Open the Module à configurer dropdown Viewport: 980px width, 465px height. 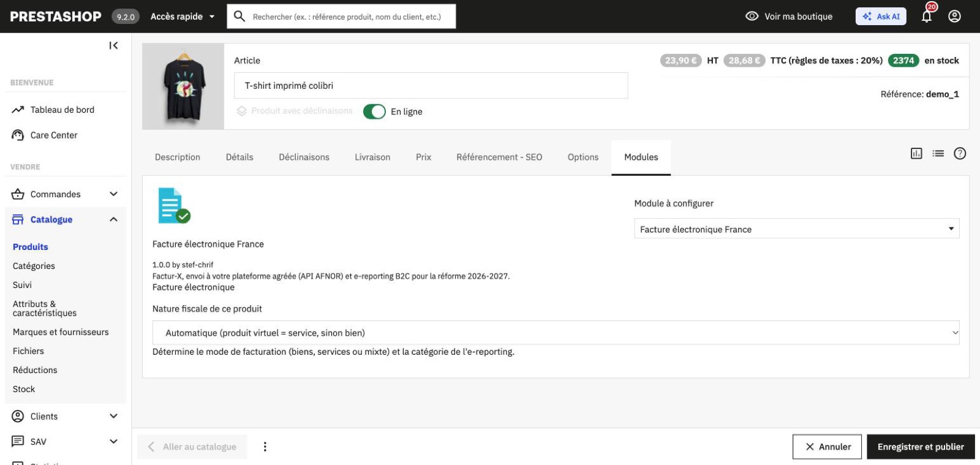(796, 229)
